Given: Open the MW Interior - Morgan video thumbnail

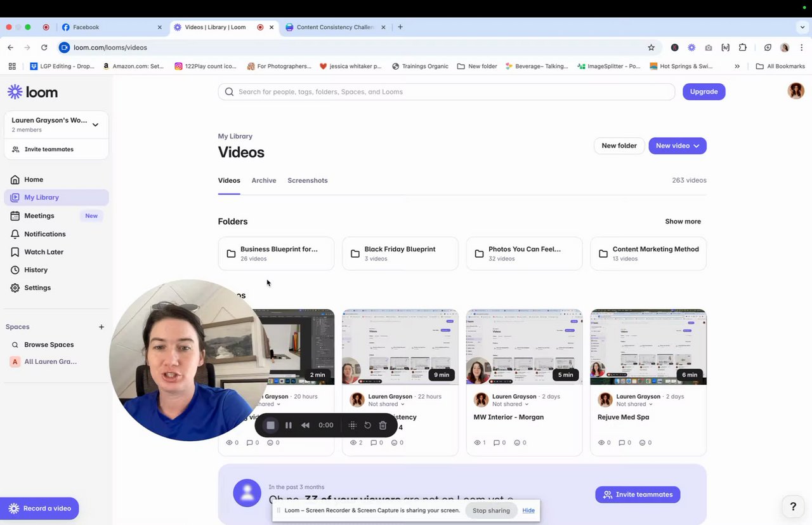Looking at the screenshot, I should click(524, 347).
